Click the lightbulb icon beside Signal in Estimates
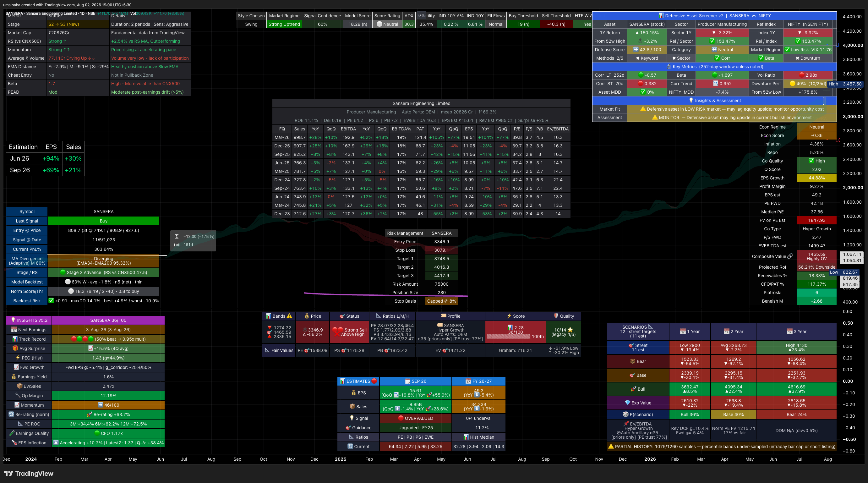868x483 pixels. pos(352,418)
